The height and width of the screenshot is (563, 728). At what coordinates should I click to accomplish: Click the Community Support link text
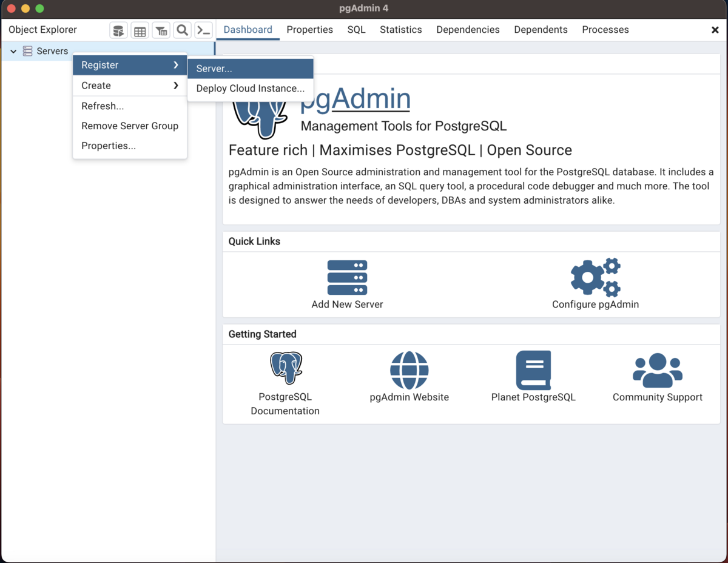658,397
